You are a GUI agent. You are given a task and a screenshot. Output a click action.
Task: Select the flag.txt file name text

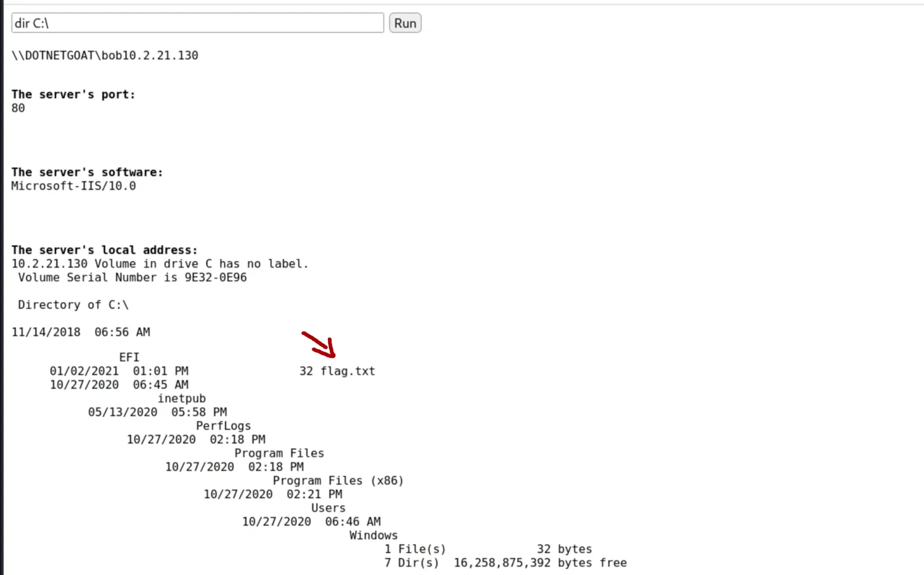click(x=348, y=371)
